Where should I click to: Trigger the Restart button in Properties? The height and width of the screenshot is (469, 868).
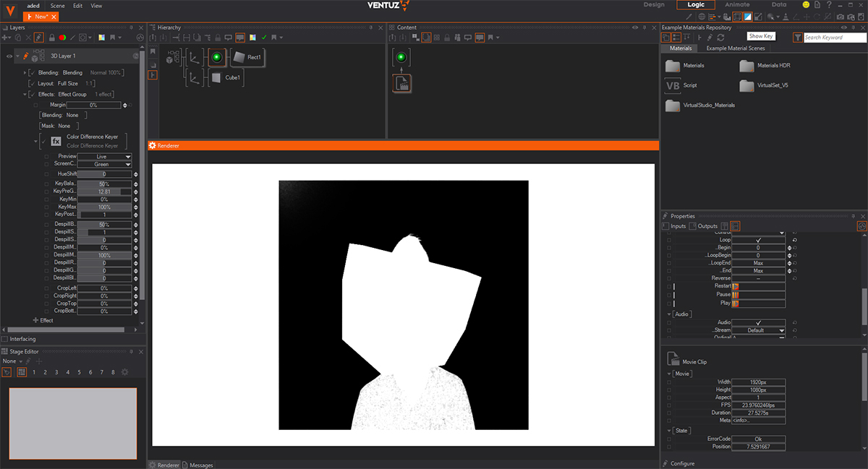tap(736, 286)
